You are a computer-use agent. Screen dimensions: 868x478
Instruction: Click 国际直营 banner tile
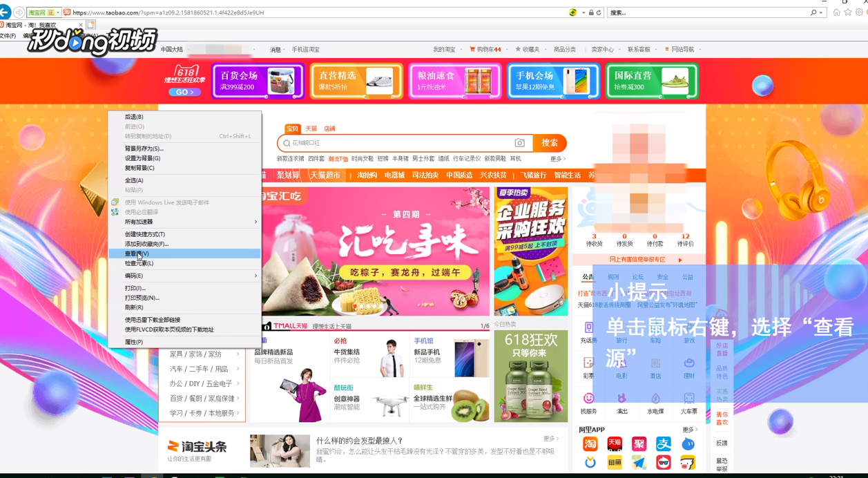click(x=652, y=81)
